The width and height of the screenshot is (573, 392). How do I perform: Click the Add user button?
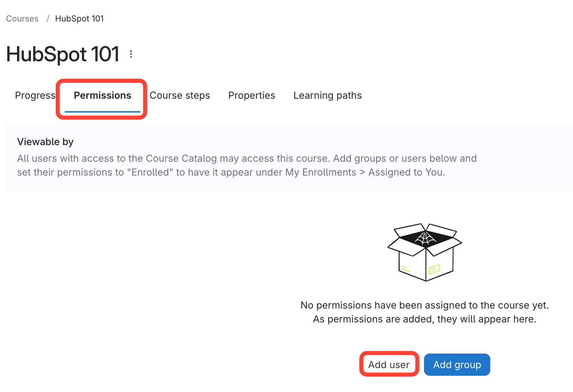[389, 365]
